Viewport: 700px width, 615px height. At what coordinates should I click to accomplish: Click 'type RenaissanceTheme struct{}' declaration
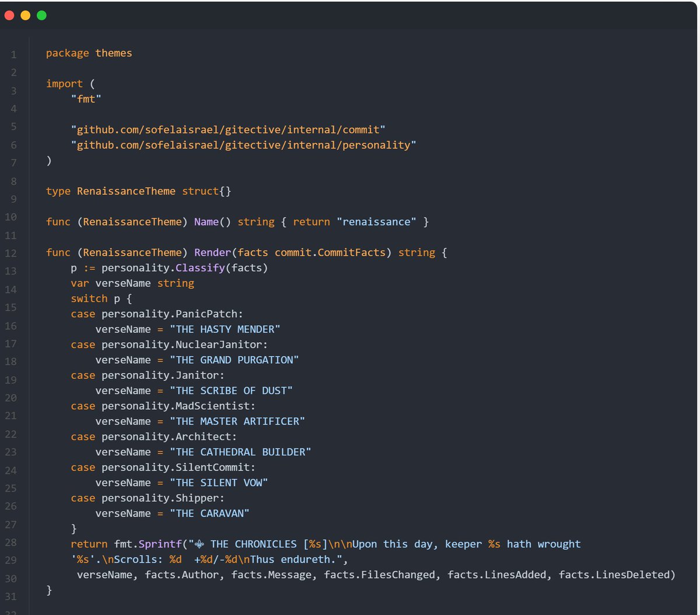[139, 191]
